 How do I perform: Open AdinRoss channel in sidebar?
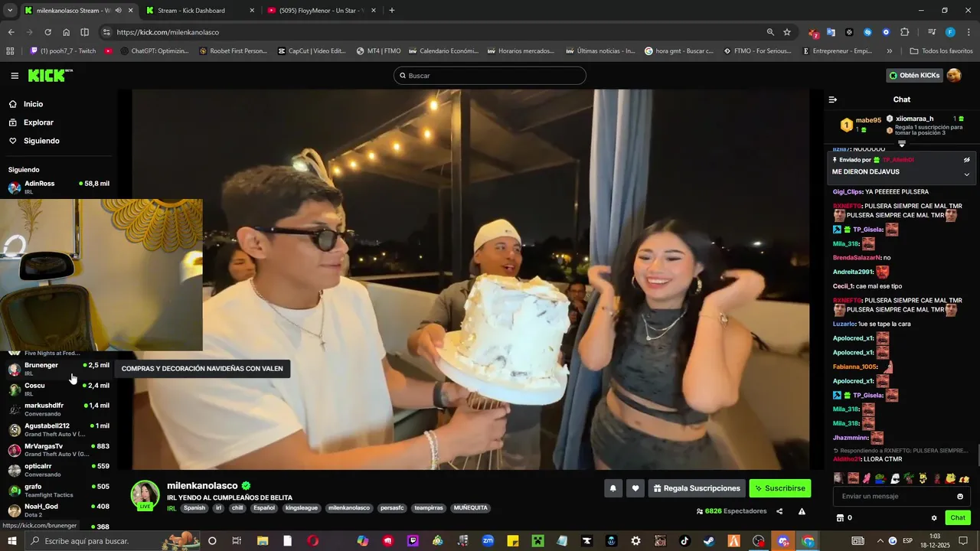pos(59,187)
